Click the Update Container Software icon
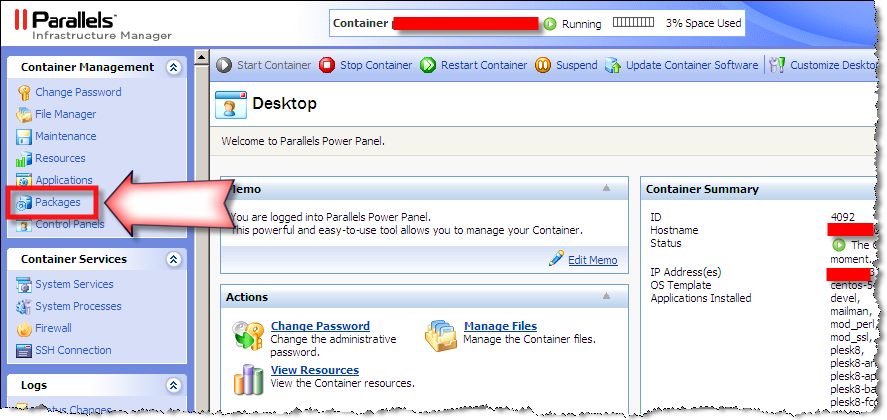The image size is (887, 420). (613, 65)
